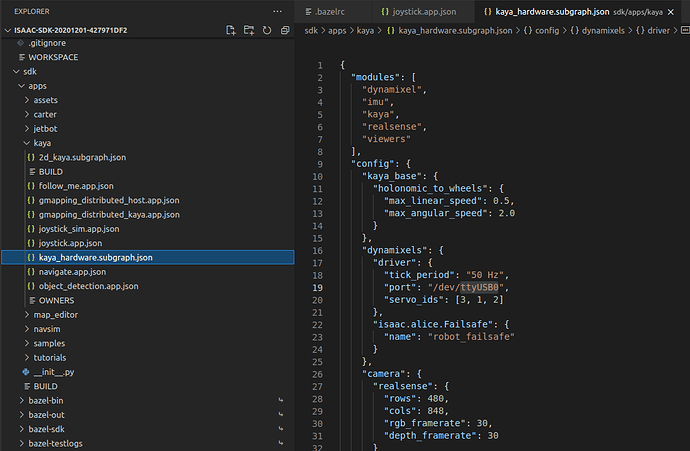This screenshot has height=451, width=690.
Task: Click the symlink arrow icon beside bazel-sdk
Action: (281, 429)
